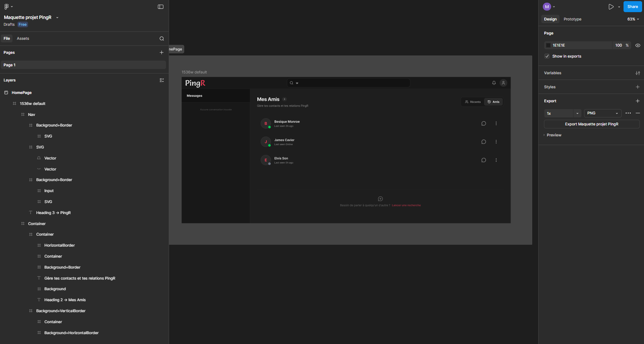Screen dimensions: 644x344
Task: Click page color swatch 1E1E1E
Action: pos(548,45)
